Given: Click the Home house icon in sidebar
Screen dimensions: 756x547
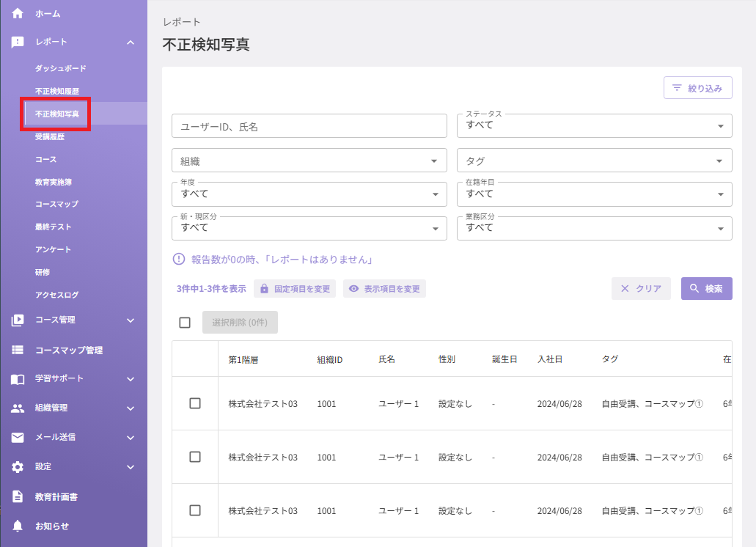Looking at the screenshot, I should click(18, 13).
